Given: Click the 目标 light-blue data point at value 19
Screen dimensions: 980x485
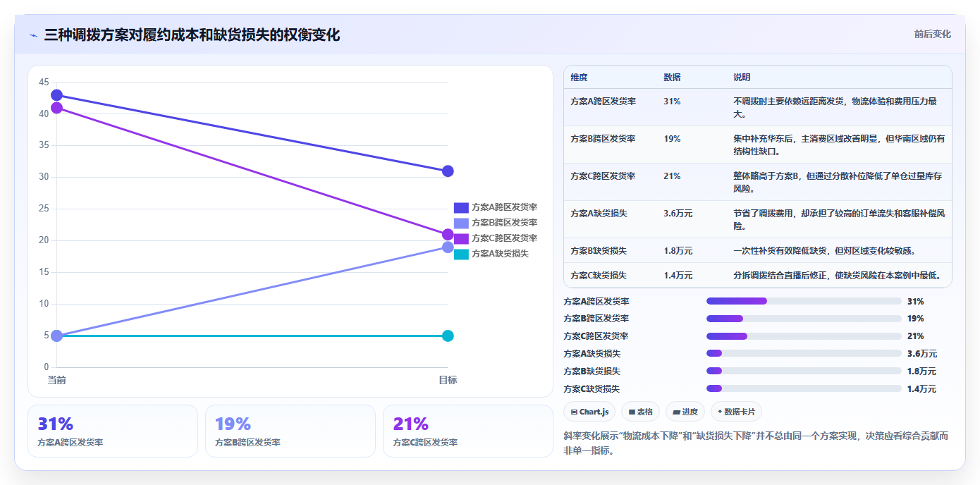Looking at the screenshot, I should 448,247.
